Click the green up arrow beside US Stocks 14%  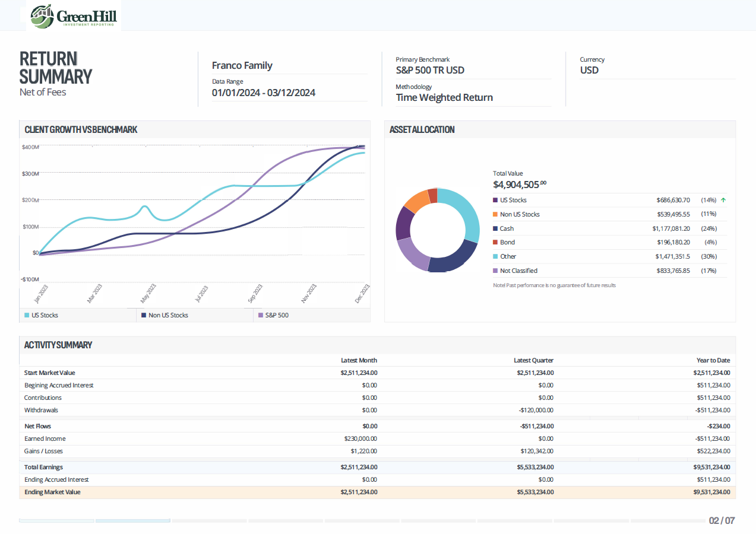[723, 201]
